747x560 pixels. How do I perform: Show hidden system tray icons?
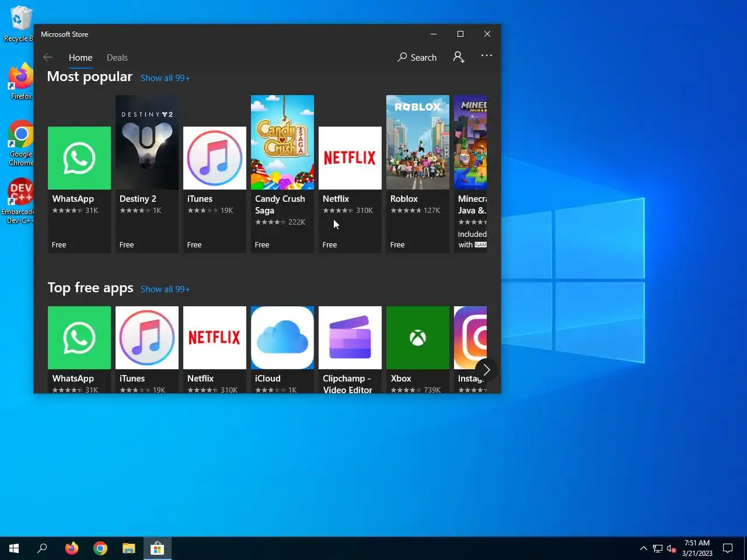pyautogui.click(x=643, y=548)
